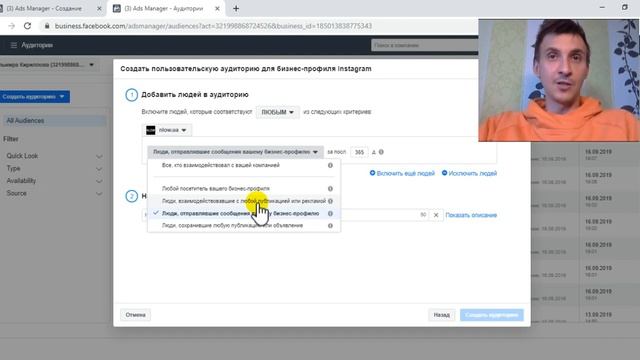Click minus icon of 'Исключить людей'

tap(444, 173)
